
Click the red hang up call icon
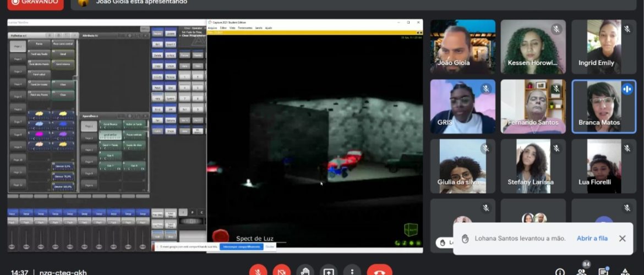[x=379, y=271]
